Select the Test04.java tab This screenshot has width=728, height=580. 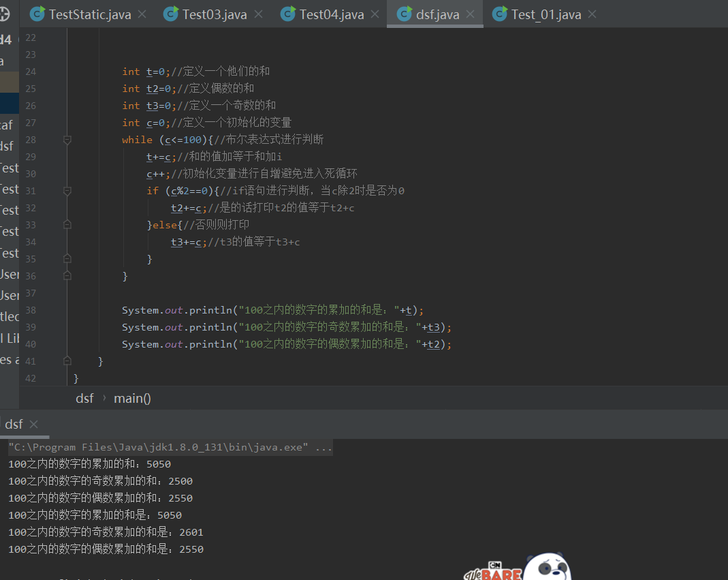click(330, 14)
